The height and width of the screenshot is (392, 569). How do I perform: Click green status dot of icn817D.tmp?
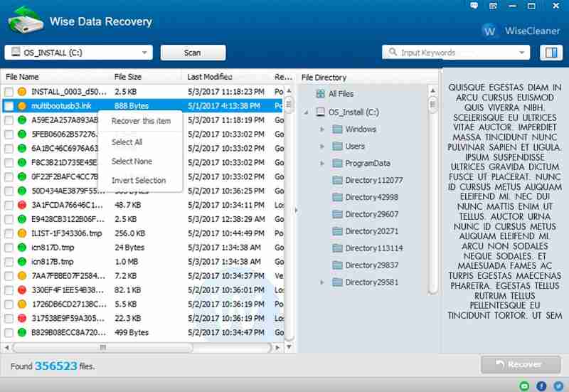[22, 248]
